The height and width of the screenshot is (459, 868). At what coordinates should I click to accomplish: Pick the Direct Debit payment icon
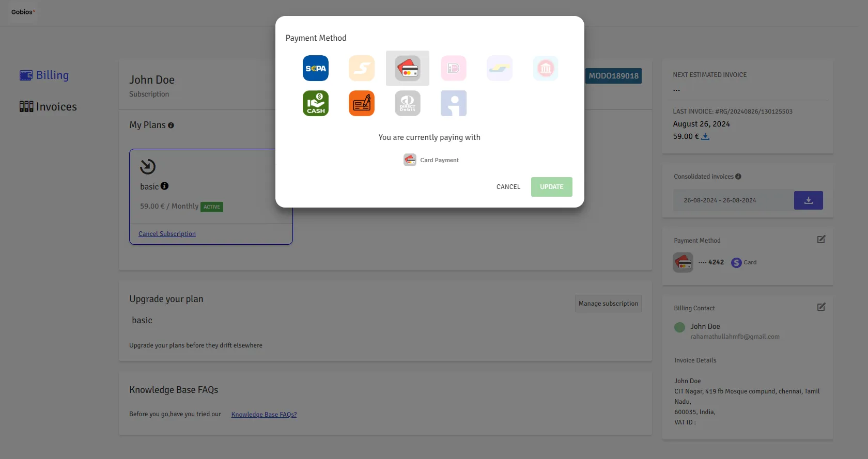pos(408,103)
